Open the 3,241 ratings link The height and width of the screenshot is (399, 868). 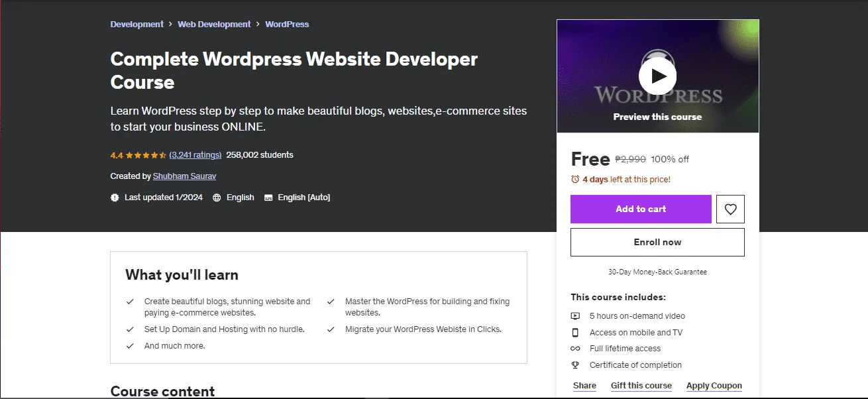pyautogui.click(x=195, y=155)
